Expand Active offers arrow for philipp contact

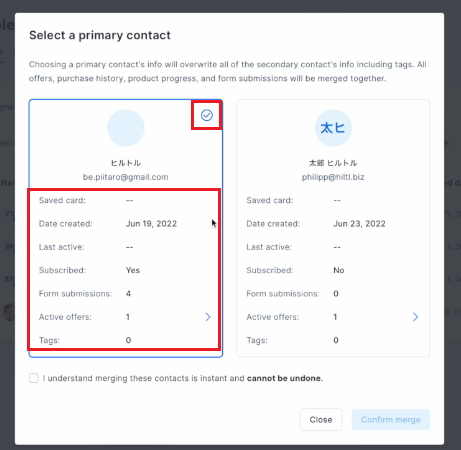tap(415, 317)
